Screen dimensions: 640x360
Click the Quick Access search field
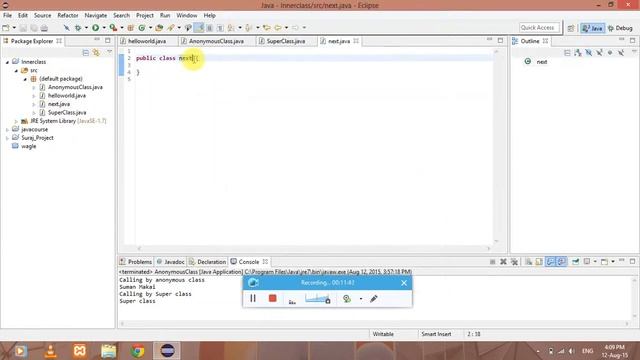click(539, 28)
